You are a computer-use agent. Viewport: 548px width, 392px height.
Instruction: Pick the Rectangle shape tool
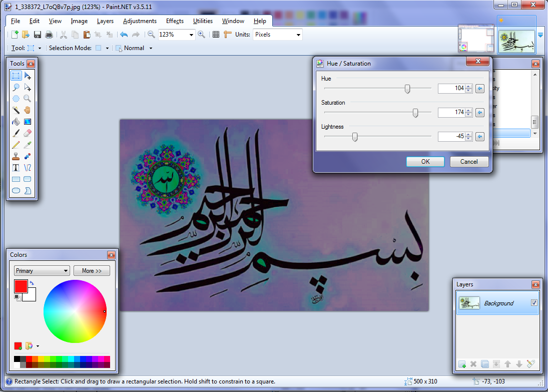click(x=16, y=179)
